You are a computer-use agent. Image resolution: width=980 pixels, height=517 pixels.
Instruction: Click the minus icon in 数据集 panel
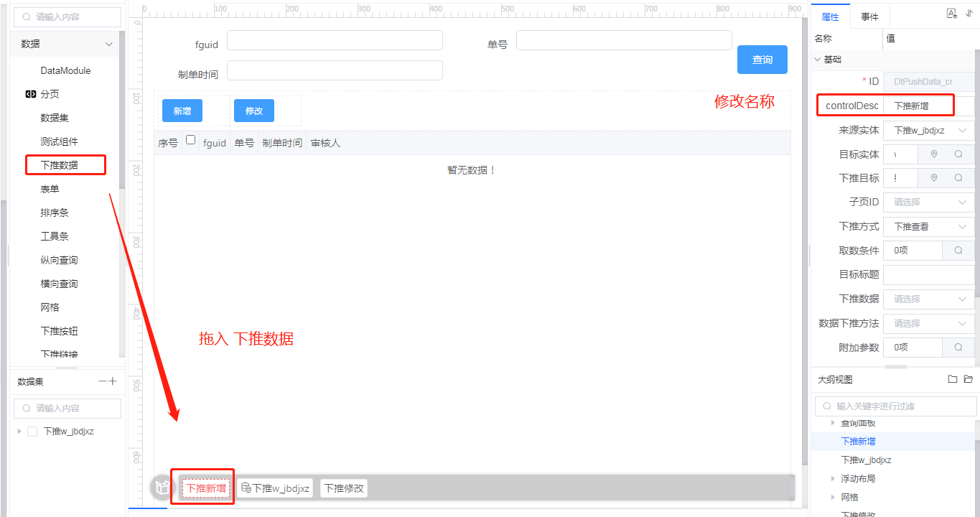[103, 381]
